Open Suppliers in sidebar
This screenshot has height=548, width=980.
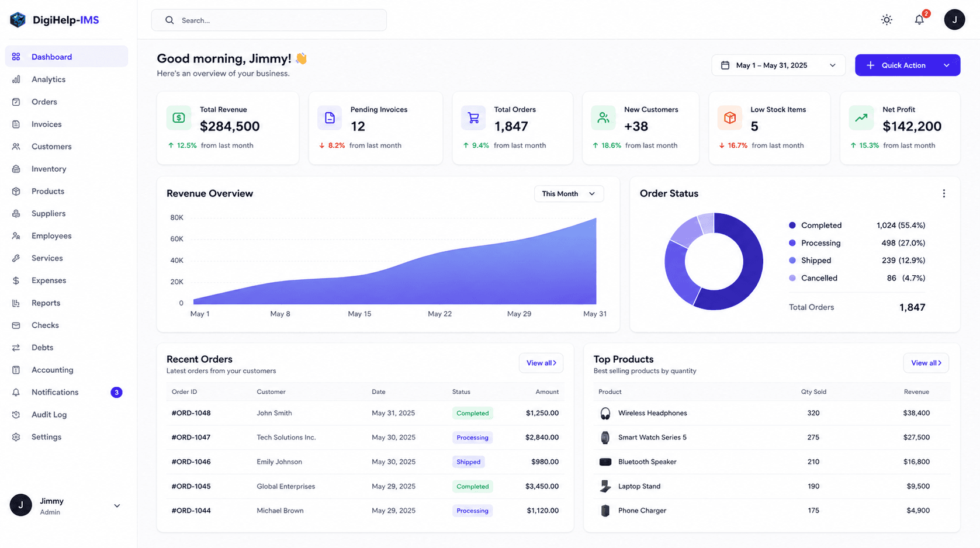tap(66, 214)
